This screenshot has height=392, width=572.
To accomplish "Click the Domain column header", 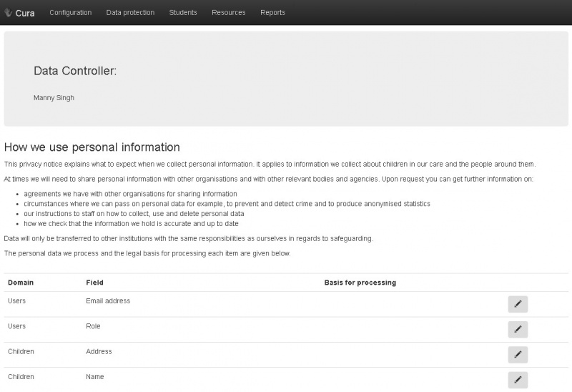I will tap(21, 283).
